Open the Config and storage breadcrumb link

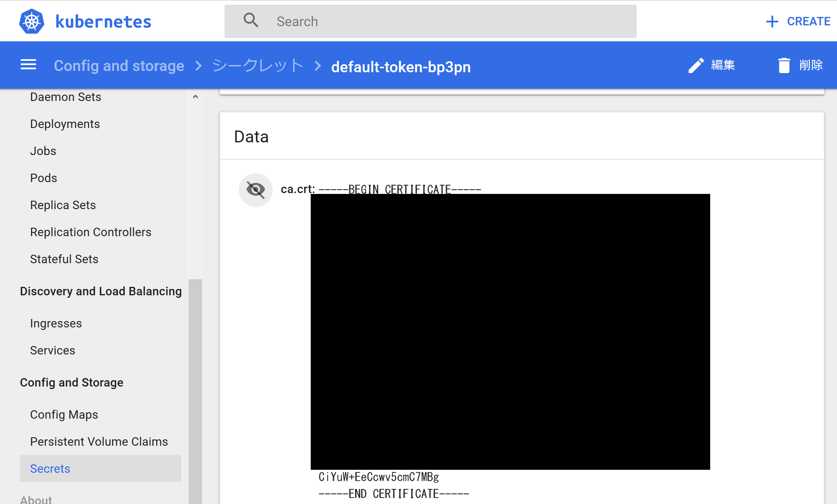tap(119, 65)
